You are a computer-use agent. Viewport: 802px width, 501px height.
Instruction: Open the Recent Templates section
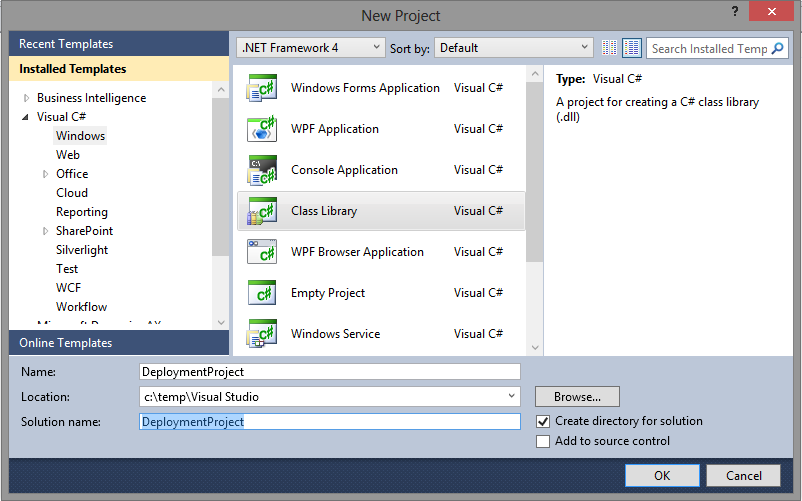tap(119, 43)
